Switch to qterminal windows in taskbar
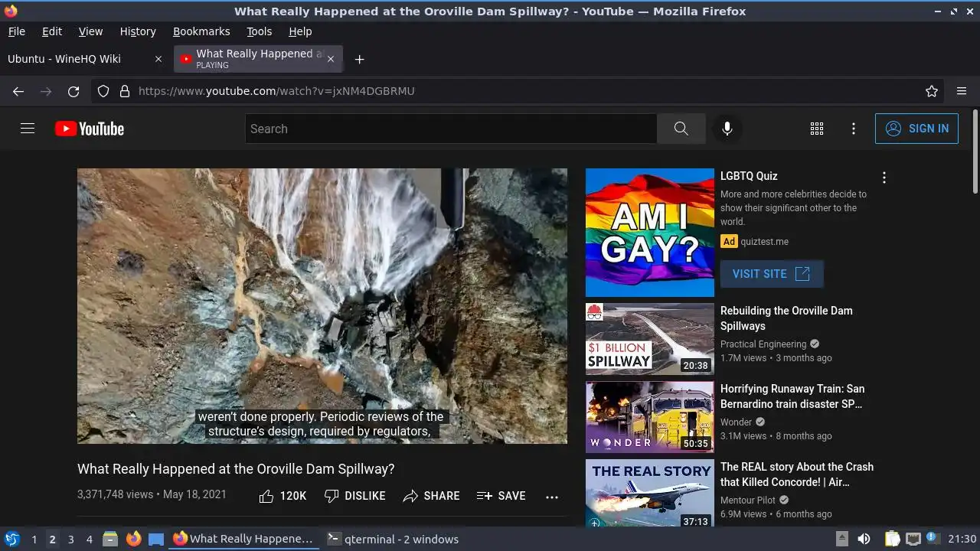 click(393, 539)
